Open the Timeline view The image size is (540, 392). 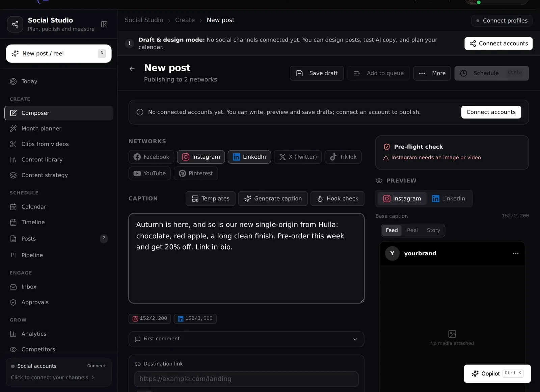pos(59,222)
